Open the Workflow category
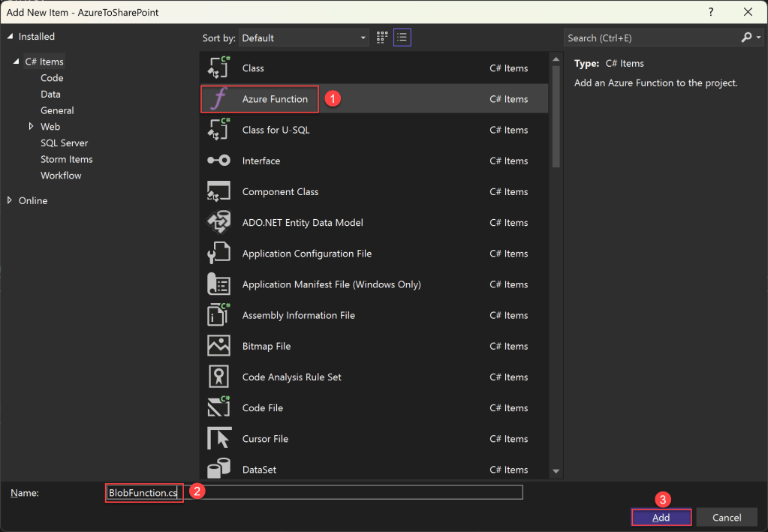The width and height of the screenshot is (768, 532). pyautogui.click(x=61, y=176)
